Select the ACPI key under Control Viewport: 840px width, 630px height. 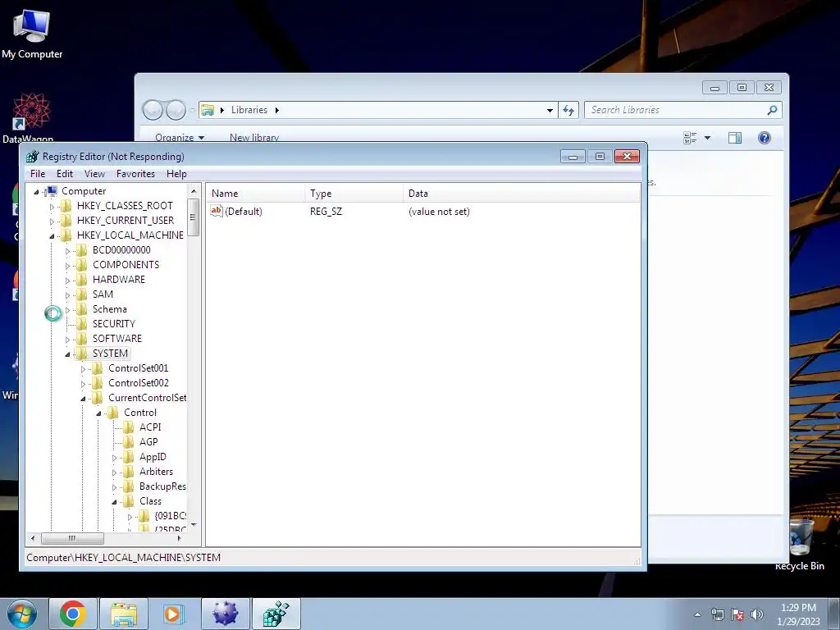pos(150,427)
